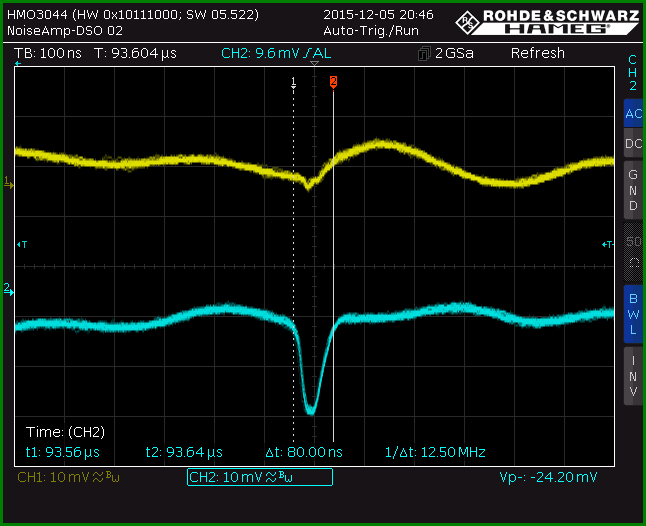This screenshot has height=526, width=646.
Task: Click the CH2: 9.6 mV trigger readout
Action: pyautogui.click(x=276, y=53)
